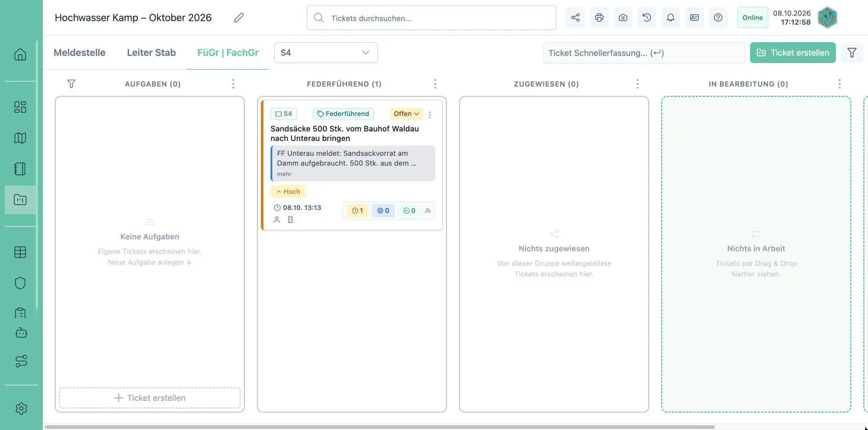
Task: Open the table icon in sidebar
Action: pos(20,252)
